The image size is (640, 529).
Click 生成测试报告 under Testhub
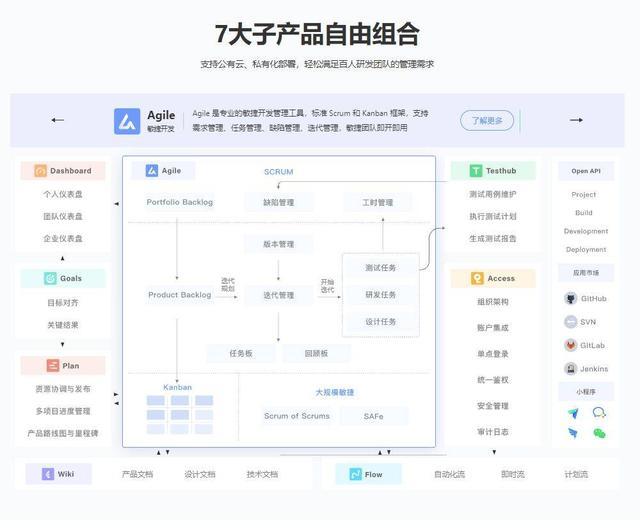[x=493, y=238]
